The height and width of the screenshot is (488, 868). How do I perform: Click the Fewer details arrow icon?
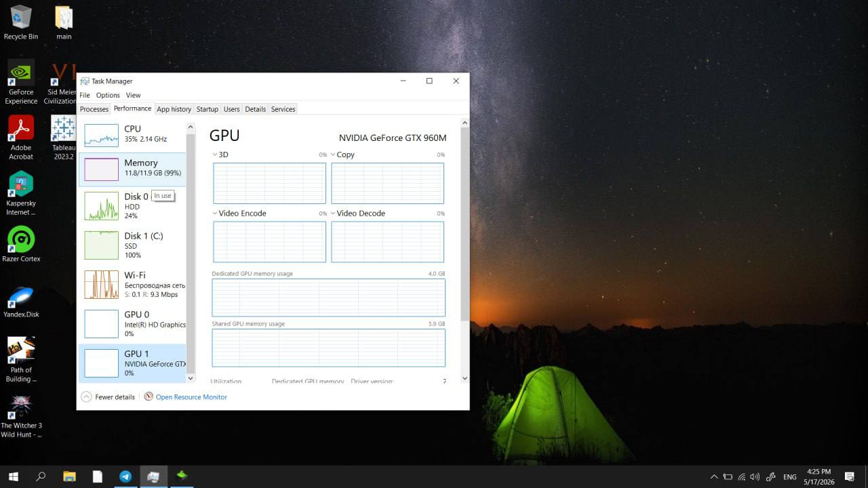86,396
